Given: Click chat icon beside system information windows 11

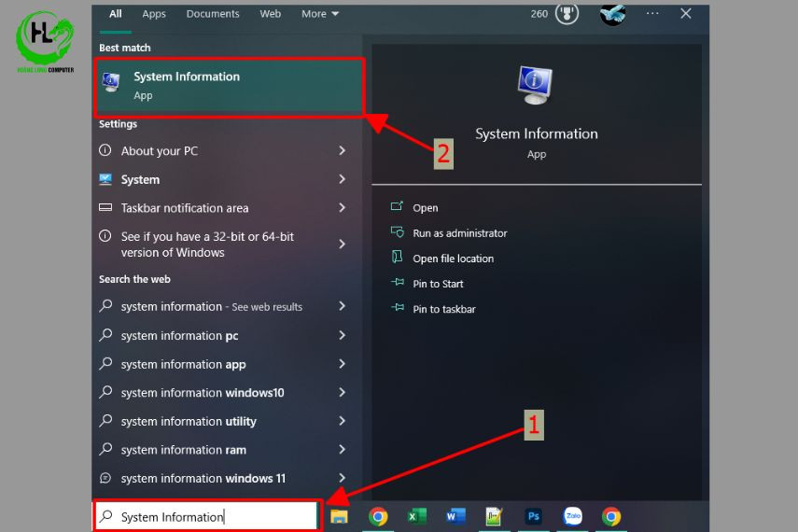Looking at the screenshot, I should point(105,478).
